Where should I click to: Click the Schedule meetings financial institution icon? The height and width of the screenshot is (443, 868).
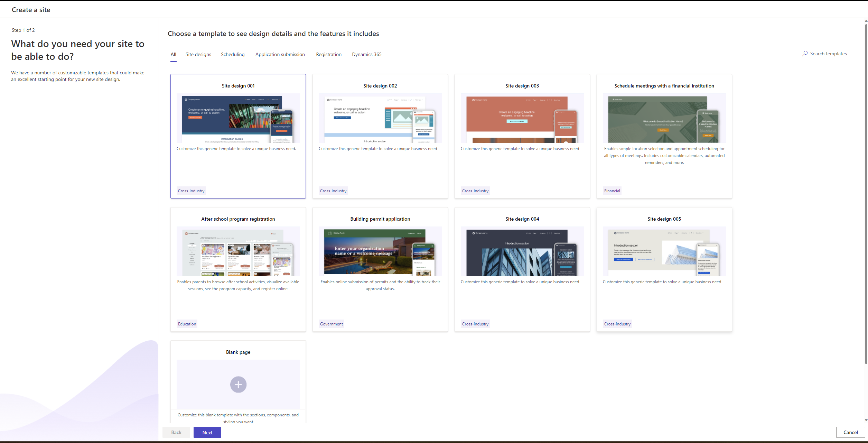tap(664, 119)
